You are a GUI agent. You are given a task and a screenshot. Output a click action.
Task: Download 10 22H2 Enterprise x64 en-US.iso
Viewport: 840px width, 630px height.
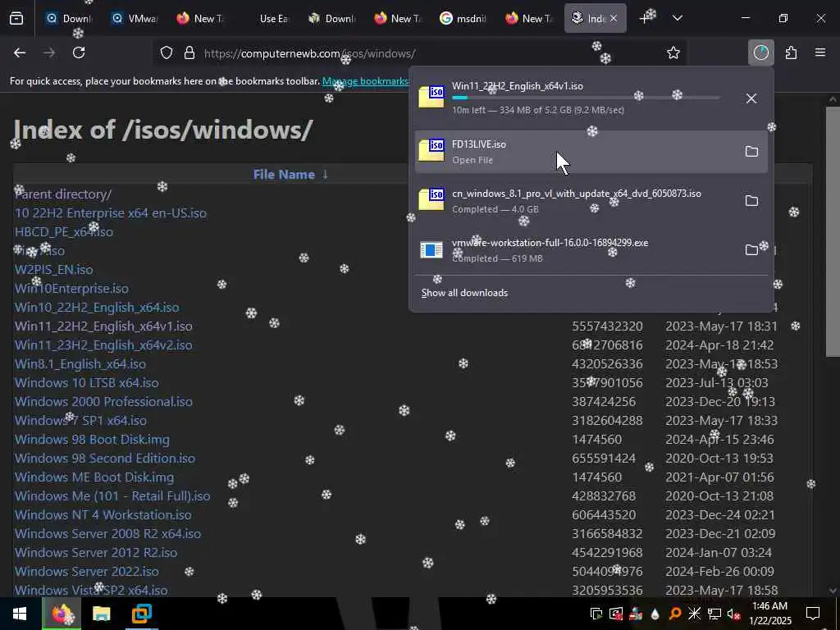point(111,213)
